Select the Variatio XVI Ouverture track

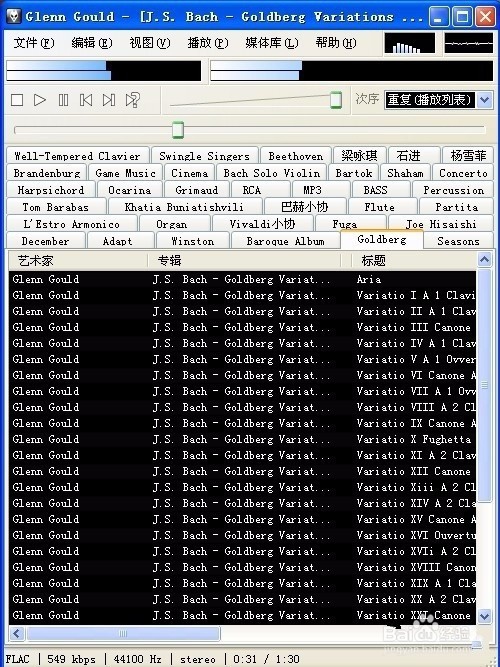tap(242, 536)
